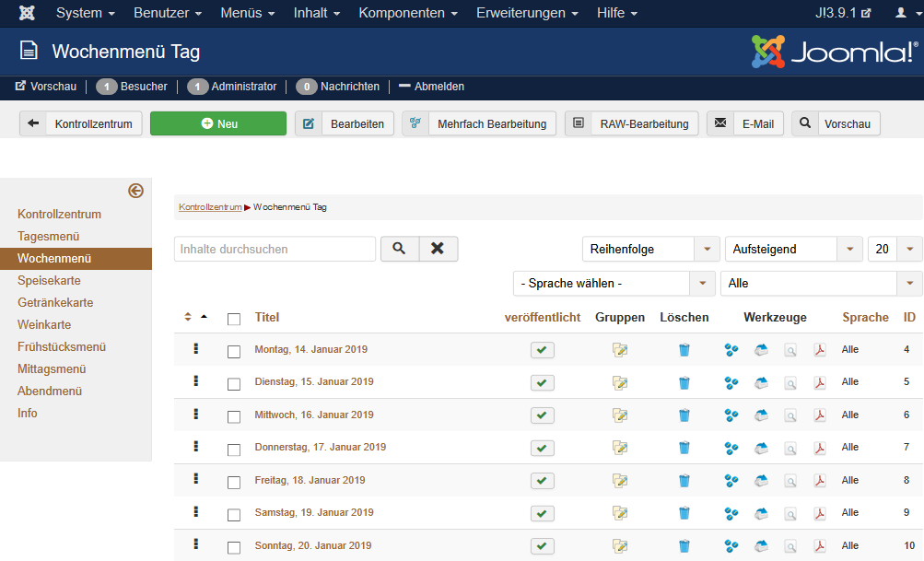Tick the select-all checkbox in the table header
The width and height of the screenshot is (924, 561).
point(234,319)
